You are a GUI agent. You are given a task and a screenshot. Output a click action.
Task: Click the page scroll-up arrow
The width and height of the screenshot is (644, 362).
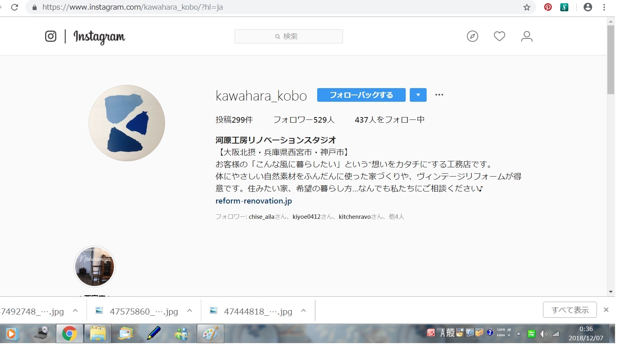tap(611, 21)
